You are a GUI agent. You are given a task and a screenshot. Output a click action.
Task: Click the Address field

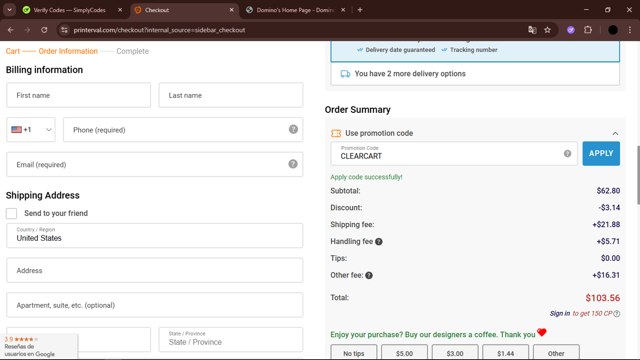tap(155, 270)
